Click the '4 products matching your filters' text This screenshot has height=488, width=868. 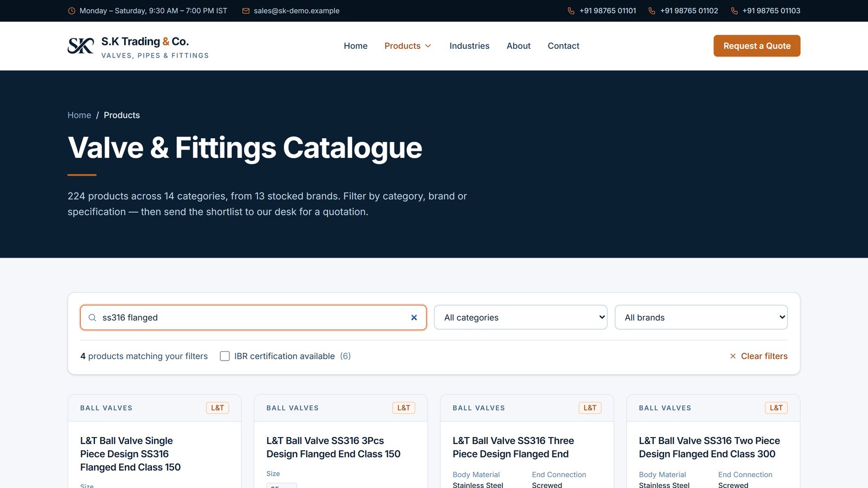click(144, 356)
